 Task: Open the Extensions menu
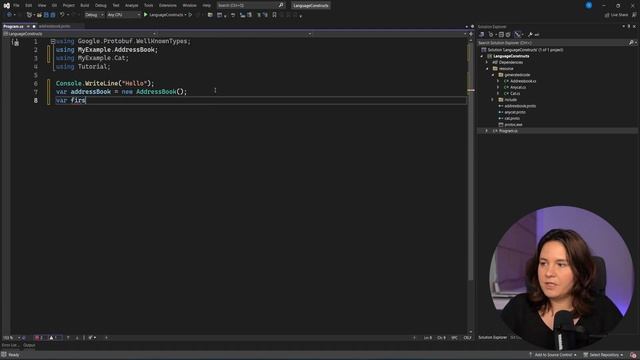click(168, 5)
